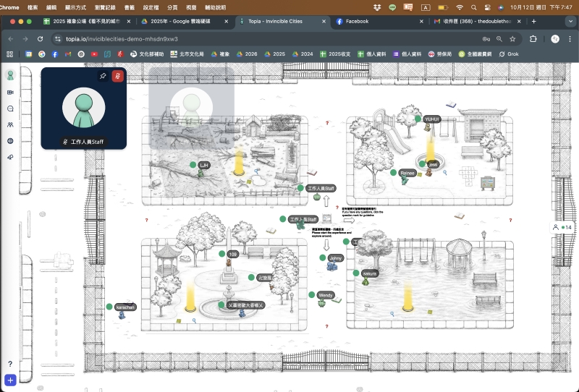Switch to the Facebook tab
The width and height of the screenshot is (579, 392).
pyautogui.click(x=357, y=22)
